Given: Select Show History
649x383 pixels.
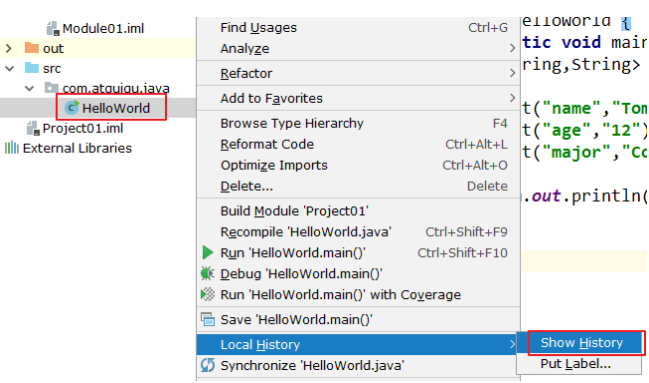Looking at the screenshot, I should pos(582,343).
